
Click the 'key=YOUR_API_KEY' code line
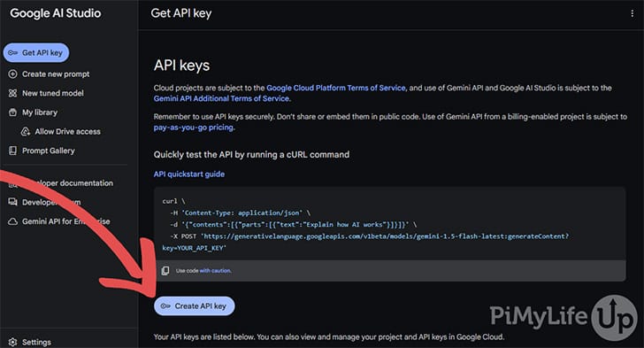point(194,248)
